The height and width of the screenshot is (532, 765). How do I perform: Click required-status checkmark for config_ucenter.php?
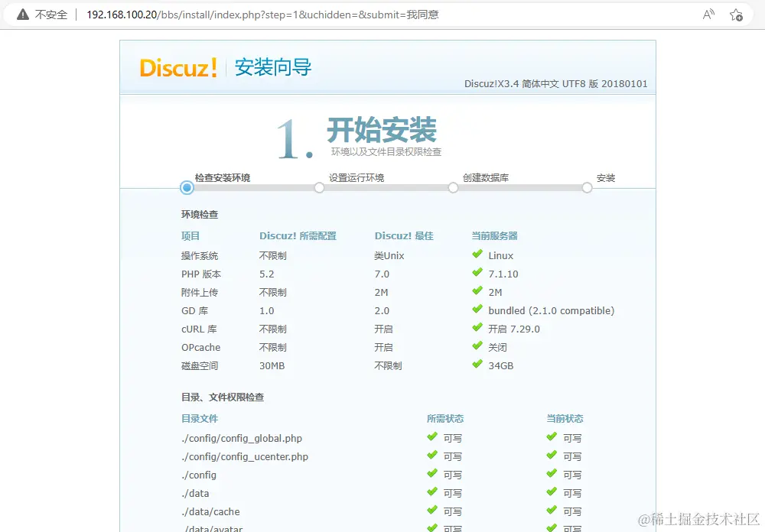431,455
